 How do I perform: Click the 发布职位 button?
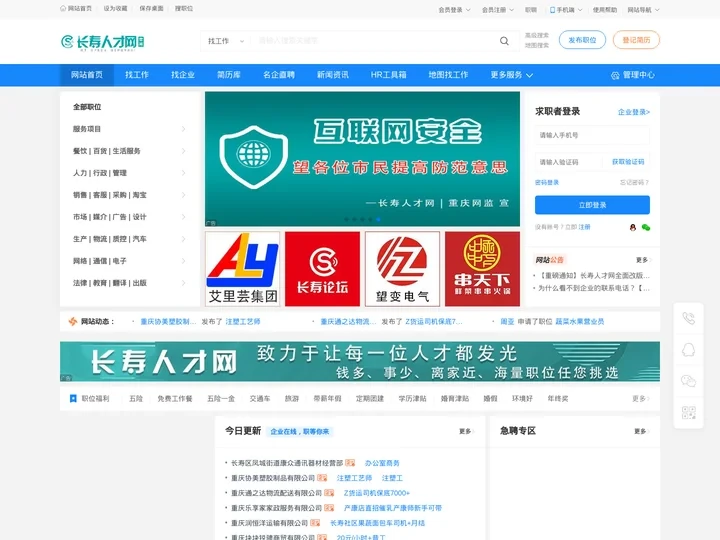582,40
